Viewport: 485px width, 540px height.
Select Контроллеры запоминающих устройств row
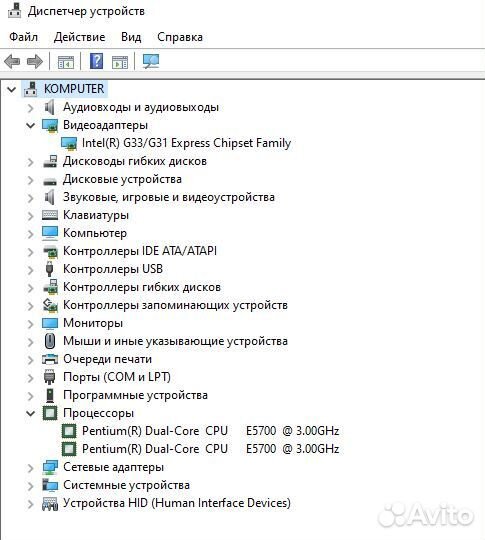(175, 305)
